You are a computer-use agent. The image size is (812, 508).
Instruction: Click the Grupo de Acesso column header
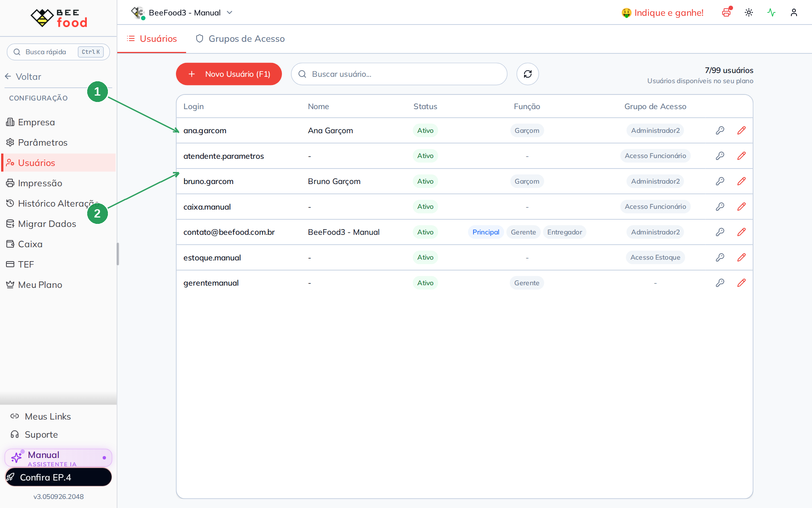point(655,106)
